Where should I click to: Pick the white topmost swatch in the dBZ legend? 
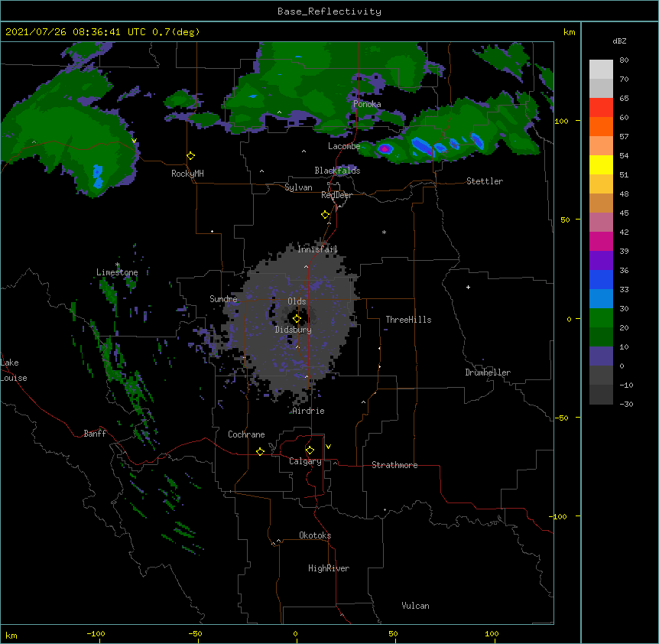601,70
